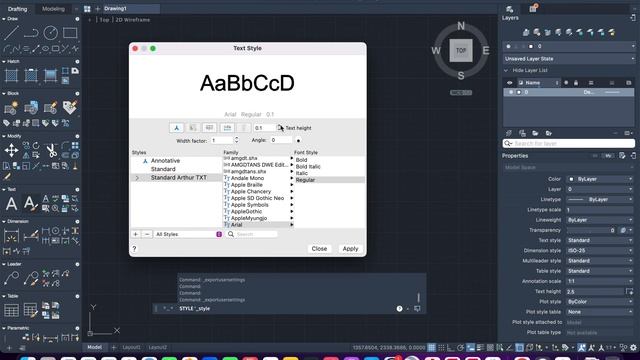This screenshot has width=640, height=360.
Task: Open the status bar settings gear
Action: click(633, 347)
